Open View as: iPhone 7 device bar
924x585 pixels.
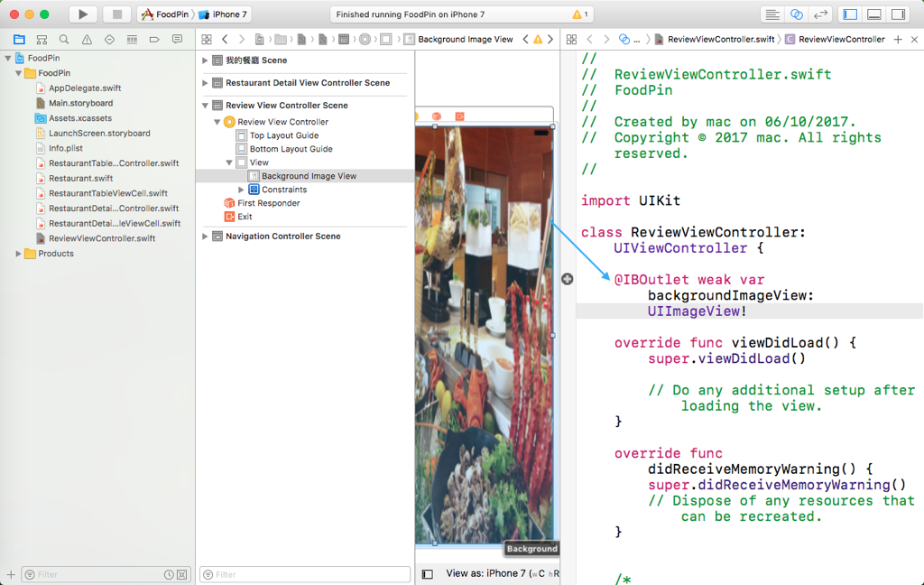[503, 573]
